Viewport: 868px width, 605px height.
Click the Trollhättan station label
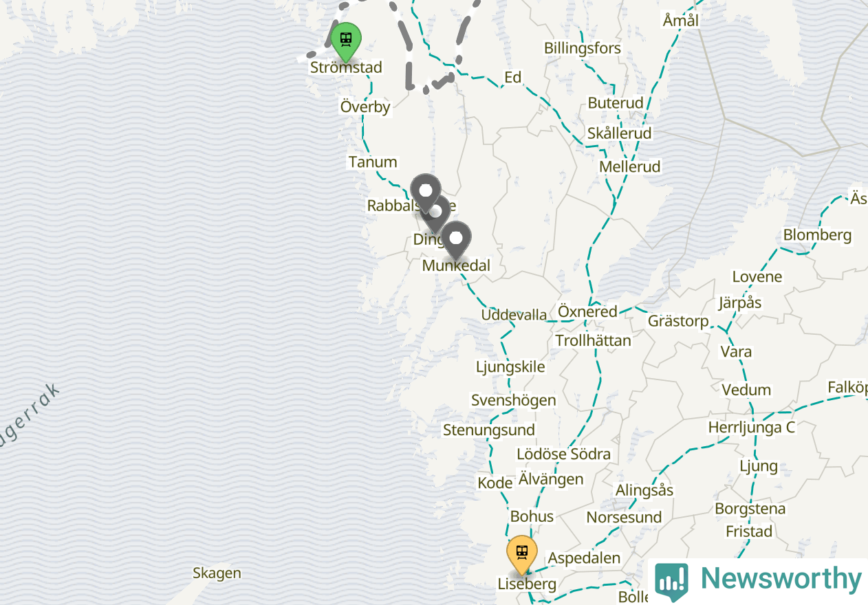[593, 340]
